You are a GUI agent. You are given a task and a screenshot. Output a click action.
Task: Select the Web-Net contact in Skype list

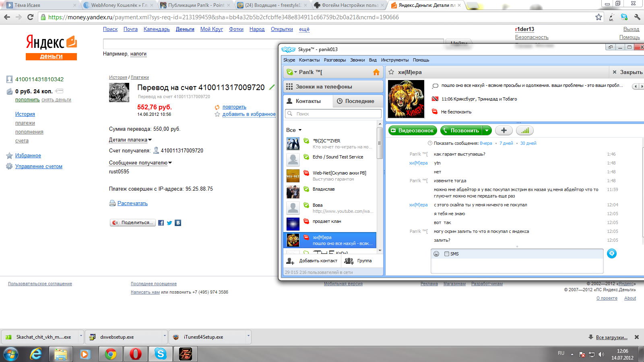tap(330, 176)
